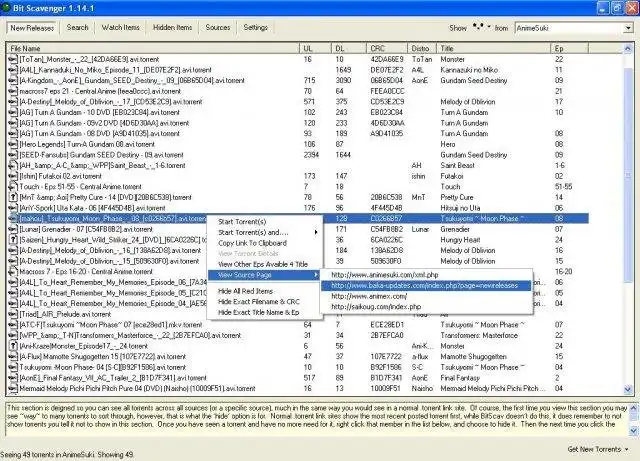
Task: Click the torrent list scroll-down arrow
Action: (628, 390)
